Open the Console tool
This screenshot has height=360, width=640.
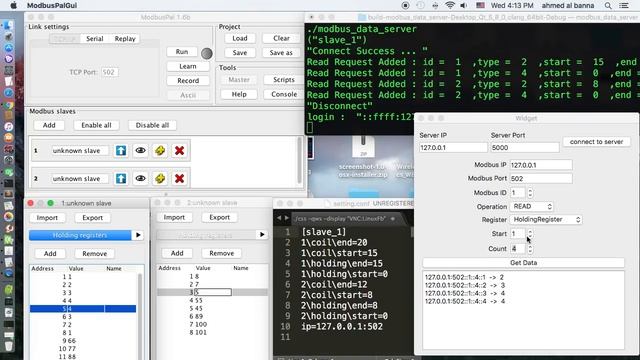click(x=284, y=94)
